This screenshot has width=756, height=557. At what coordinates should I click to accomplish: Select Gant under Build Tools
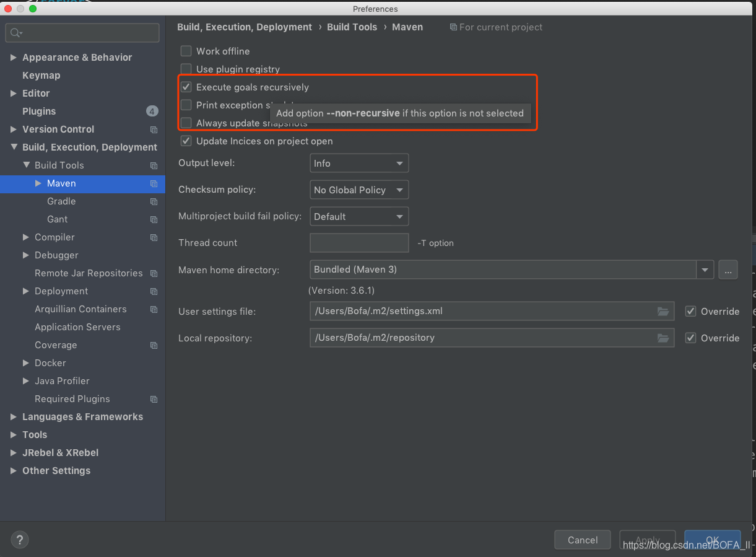tap(57, 219)
